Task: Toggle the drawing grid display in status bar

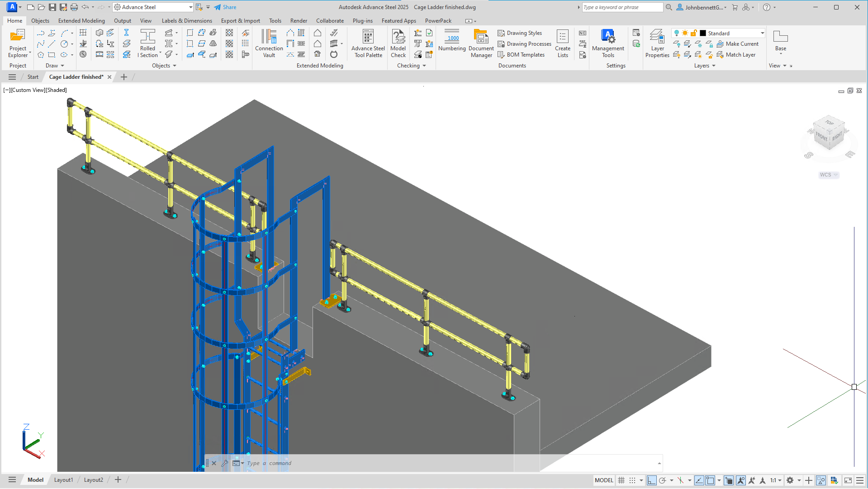Action: click(621, 480)
